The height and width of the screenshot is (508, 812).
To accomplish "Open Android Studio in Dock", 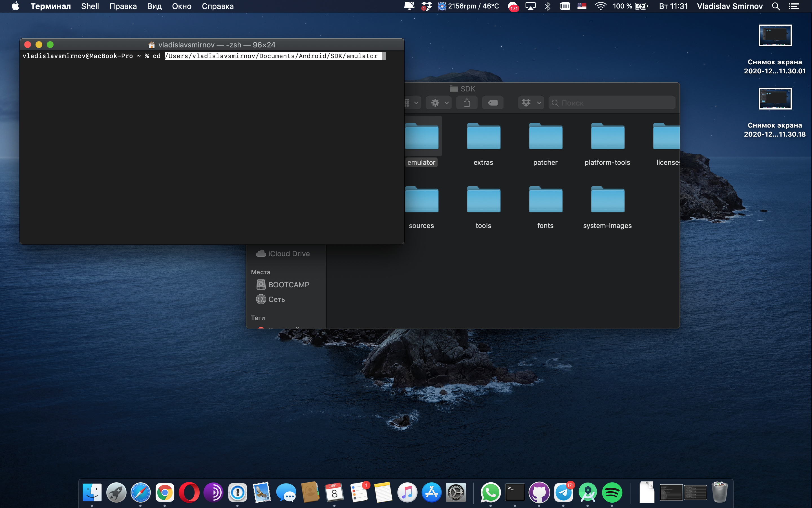I will pos(588,492).
